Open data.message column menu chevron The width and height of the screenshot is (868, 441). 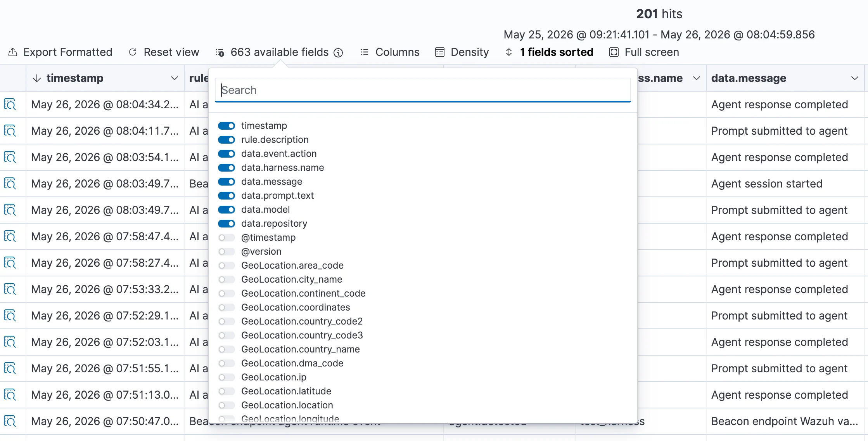(855, 78)
